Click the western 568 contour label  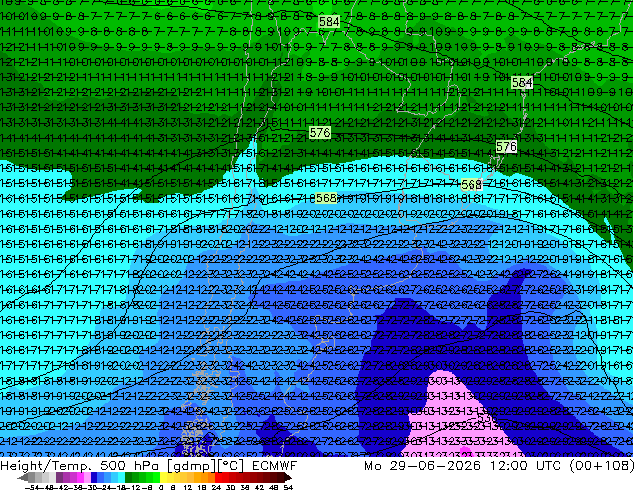point(326,198)
